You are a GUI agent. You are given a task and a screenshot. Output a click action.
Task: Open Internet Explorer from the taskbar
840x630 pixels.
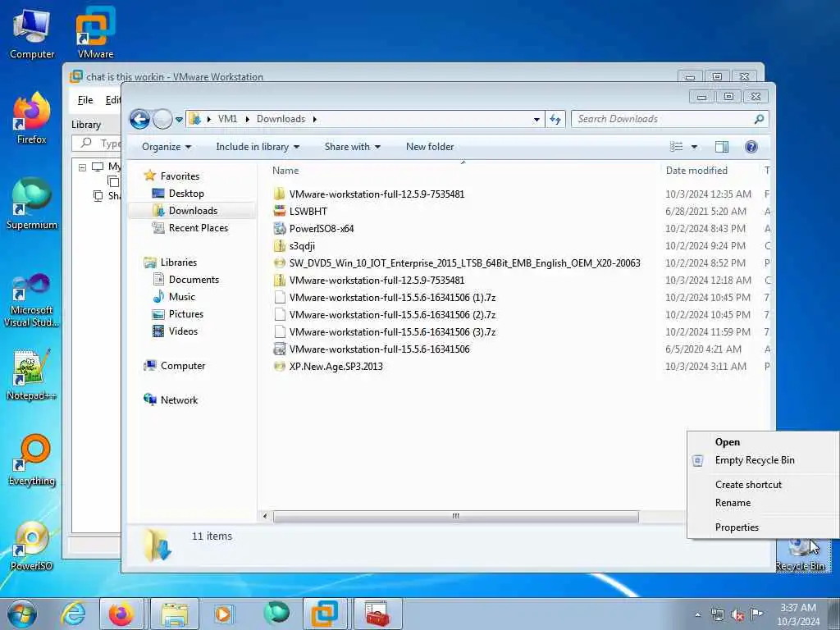(73, 614)
